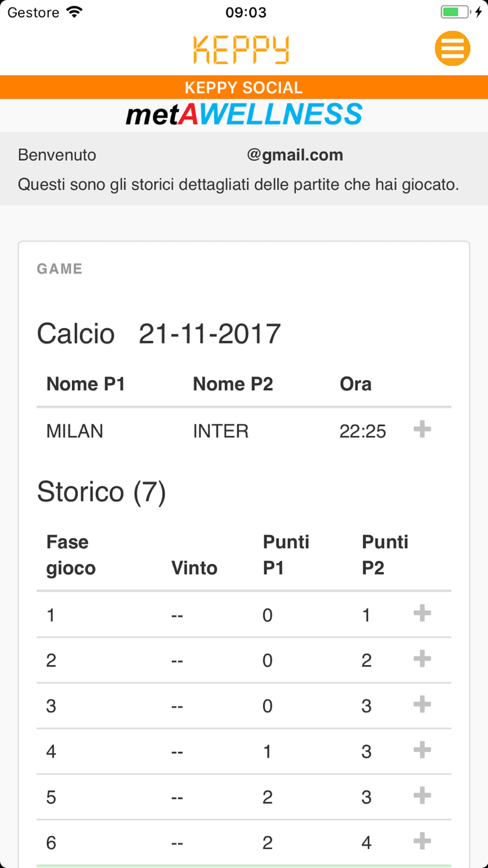Tap the Nome P2 column header
This screenshot has height=868, width=488.
click(x=233, y=384)
